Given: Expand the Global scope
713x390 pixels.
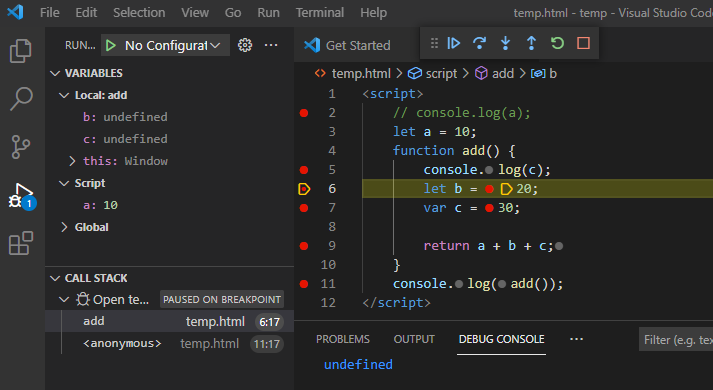Looking at the screenshot, I should (x=64, y=227).
